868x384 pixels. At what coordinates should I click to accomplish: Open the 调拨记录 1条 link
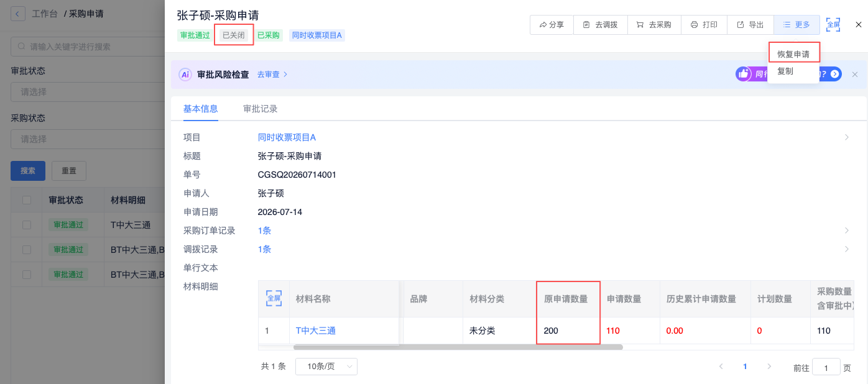click(264, 249)
